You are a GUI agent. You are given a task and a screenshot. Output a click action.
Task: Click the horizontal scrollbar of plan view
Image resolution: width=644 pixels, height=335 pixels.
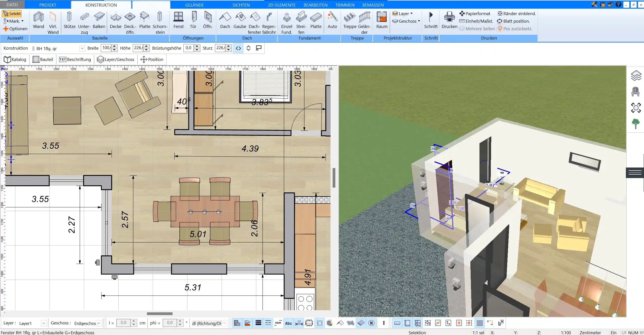[x=160, y=314]
